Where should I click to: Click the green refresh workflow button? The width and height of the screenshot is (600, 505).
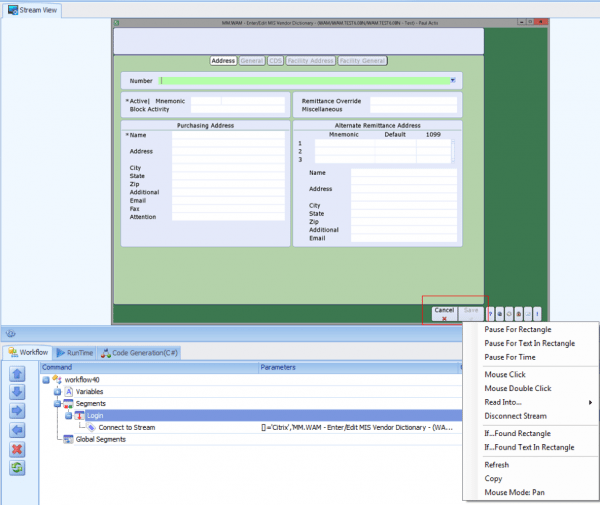coord(16,467)
